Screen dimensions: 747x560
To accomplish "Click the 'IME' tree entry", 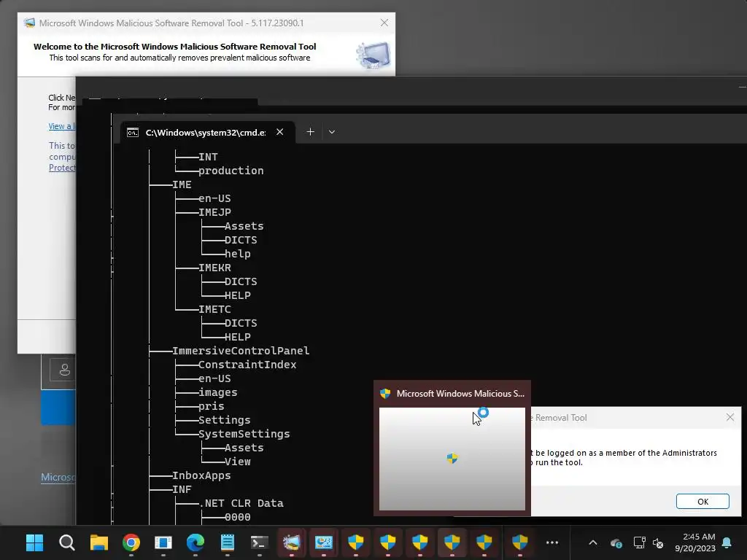I will tap(182, 184).
